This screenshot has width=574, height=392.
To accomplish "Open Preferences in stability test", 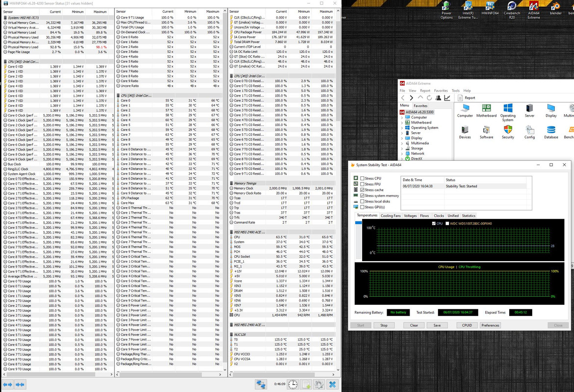I will [x=490, y=325].
